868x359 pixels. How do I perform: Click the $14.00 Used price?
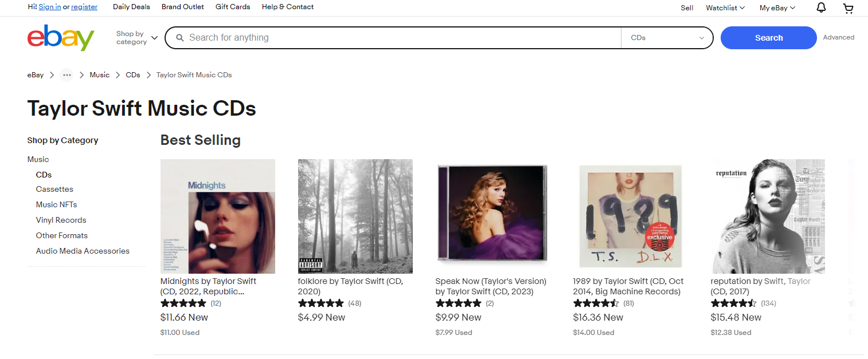pyautogui.click(x=593, y=333)
